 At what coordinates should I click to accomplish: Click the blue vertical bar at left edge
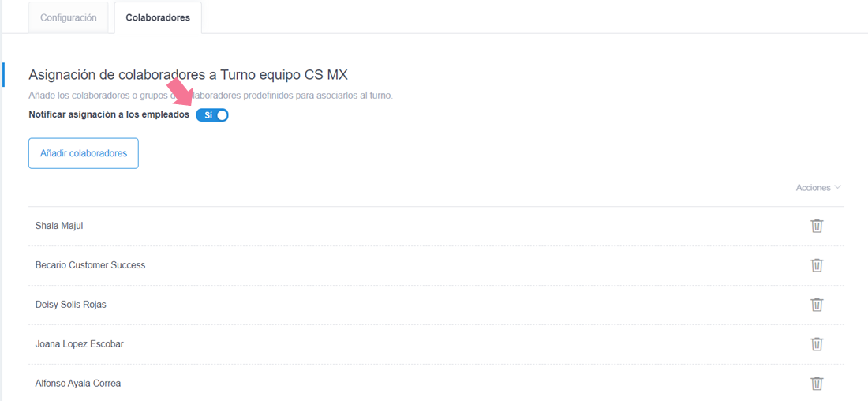coord(3,75)
